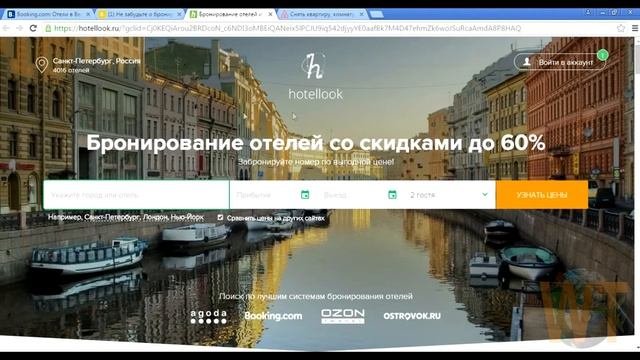Click the guests dropdown chevron arrow
This screenshot has width=640, height=360.
484,195
